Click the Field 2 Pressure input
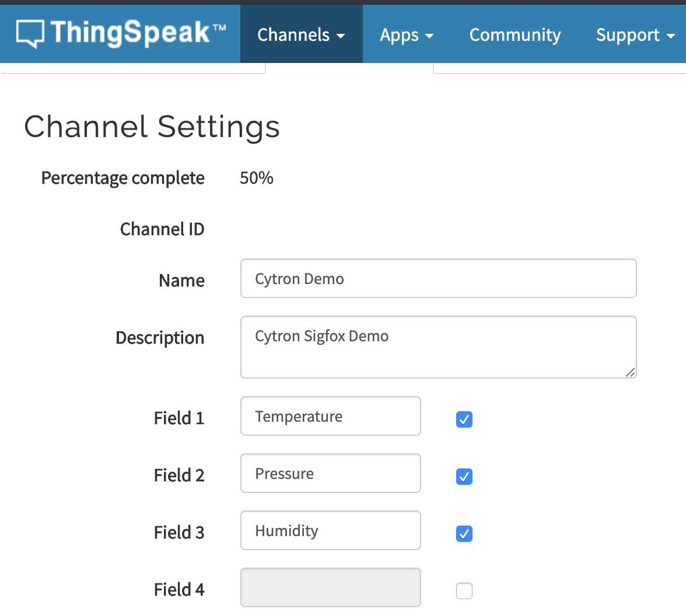The height and width of the screenshot is (616, 686). tap(331, 473)
